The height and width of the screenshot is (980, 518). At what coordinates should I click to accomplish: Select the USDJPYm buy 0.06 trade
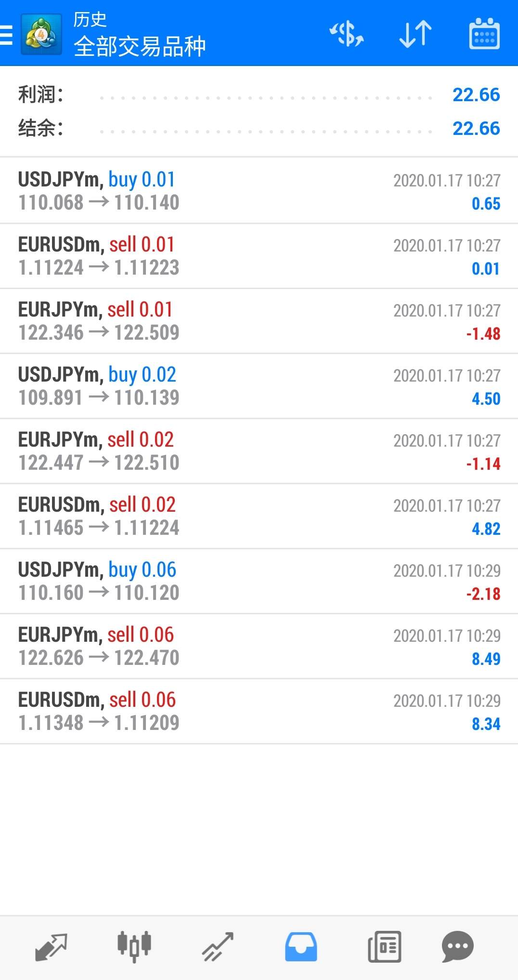pyautogui.click(x=259, y=581)
